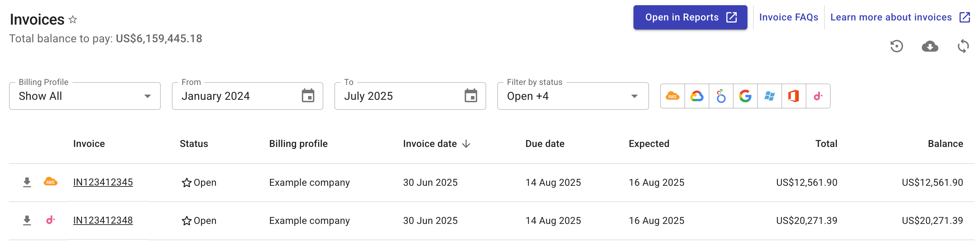
Task: Click the cloud download export icon
Action: coord(930,46)
